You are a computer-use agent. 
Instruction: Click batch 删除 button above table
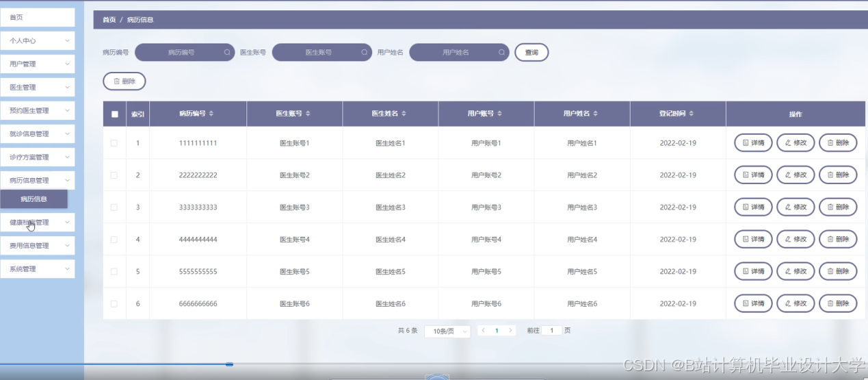pos(124,81)
